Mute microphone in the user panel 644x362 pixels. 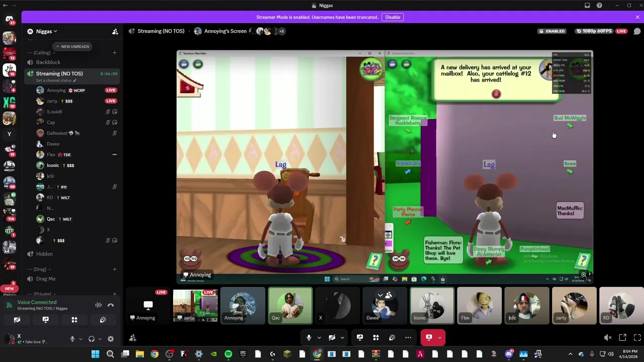[72, 339]
